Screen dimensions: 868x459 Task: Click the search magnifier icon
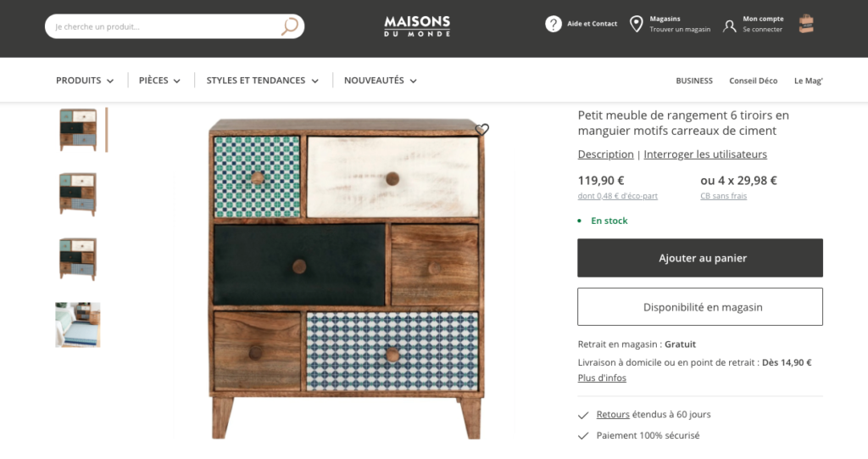click(x=289, y=26)
